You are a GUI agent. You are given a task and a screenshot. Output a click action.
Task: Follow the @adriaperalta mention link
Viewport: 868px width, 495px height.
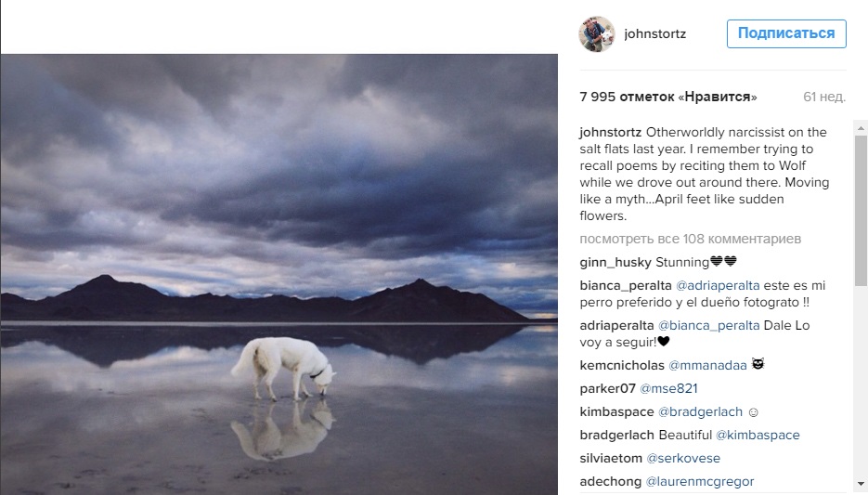click(x=718, y=286)
